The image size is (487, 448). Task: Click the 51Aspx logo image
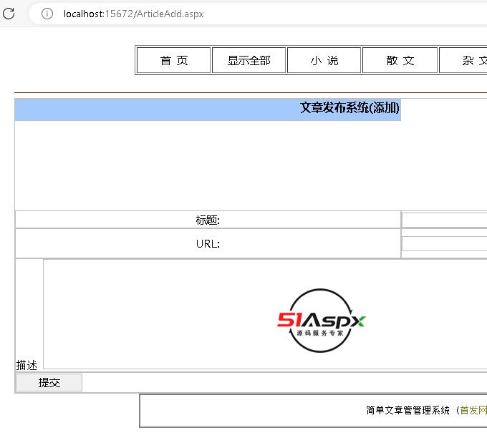[x=321, y=321]
